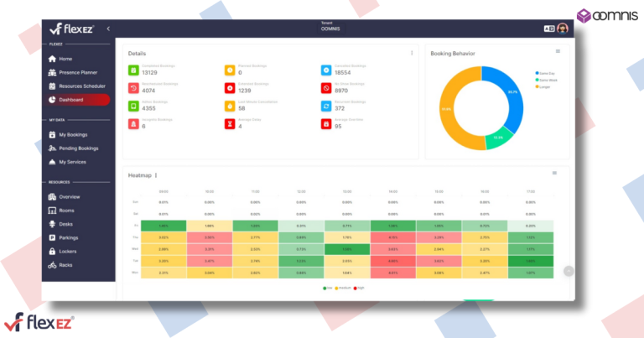Viewport: 644px width, 338px height.
Task: Click the language switcher icon in header
Action: pyautogui.click(x=548, y=28)
